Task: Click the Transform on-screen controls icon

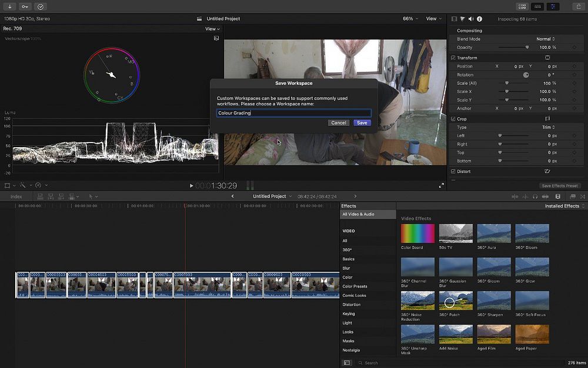Action: coord(547,58)
